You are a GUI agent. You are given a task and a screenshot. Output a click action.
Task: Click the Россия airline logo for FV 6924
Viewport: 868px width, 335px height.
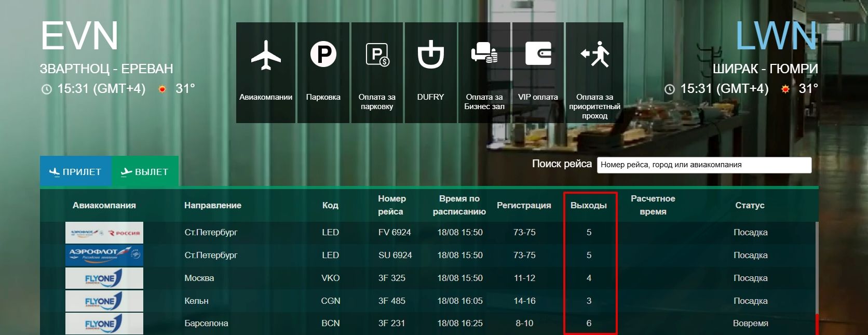(x=104, y=233)
